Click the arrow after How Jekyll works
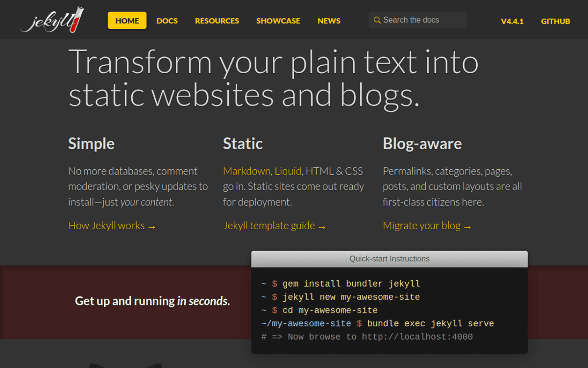The height and width of the screenshot is (368, 588). (x=152, y=226)
